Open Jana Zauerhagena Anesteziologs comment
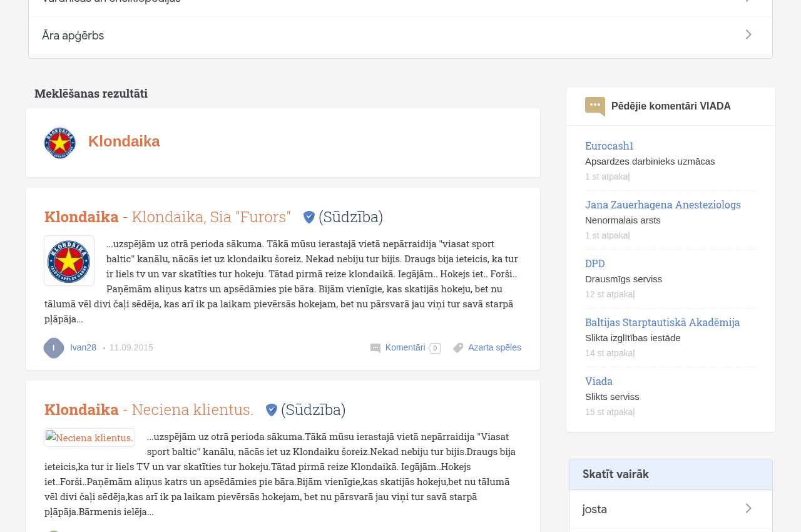This screenshot has width=801, height=532. point(663,205)
